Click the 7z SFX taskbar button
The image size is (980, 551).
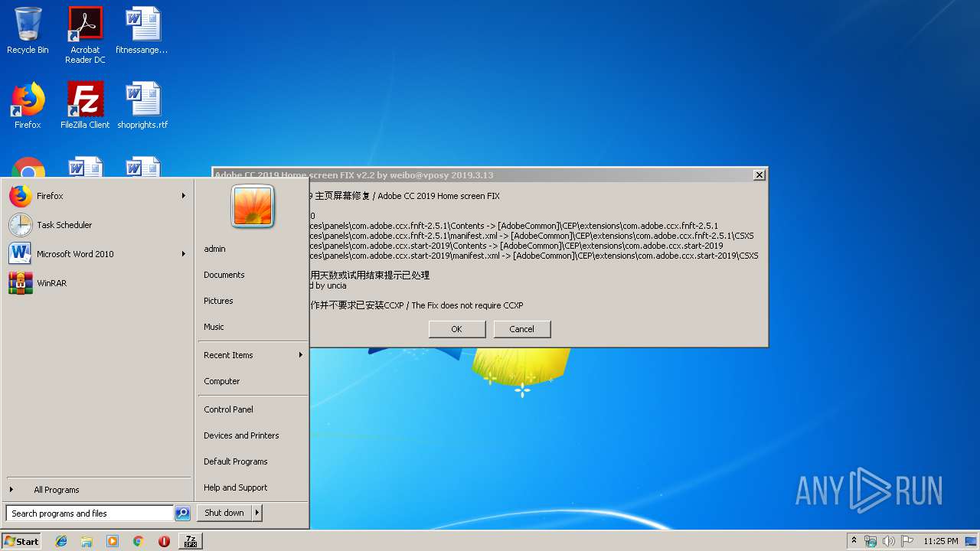click(x=191, y=541)
